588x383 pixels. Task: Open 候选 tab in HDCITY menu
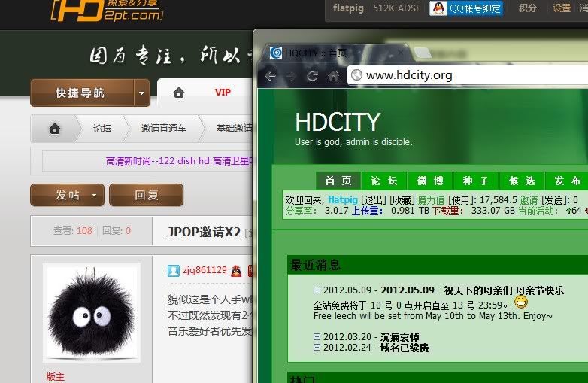522,181
